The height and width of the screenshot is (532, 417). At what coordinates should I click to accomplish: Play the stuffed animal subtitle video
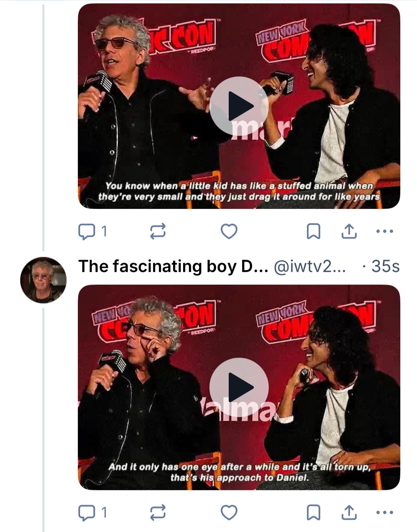[x=239, y=106]
